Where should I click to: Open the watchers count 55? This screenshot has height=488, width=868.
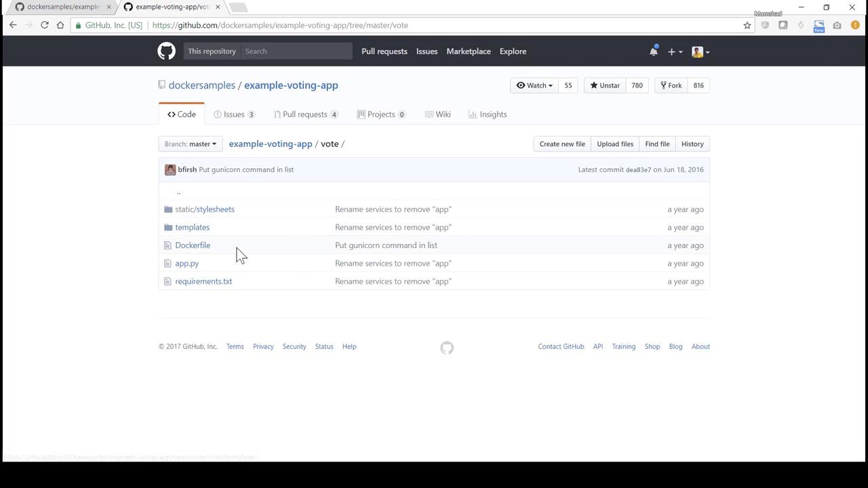[x=568, y=85]
